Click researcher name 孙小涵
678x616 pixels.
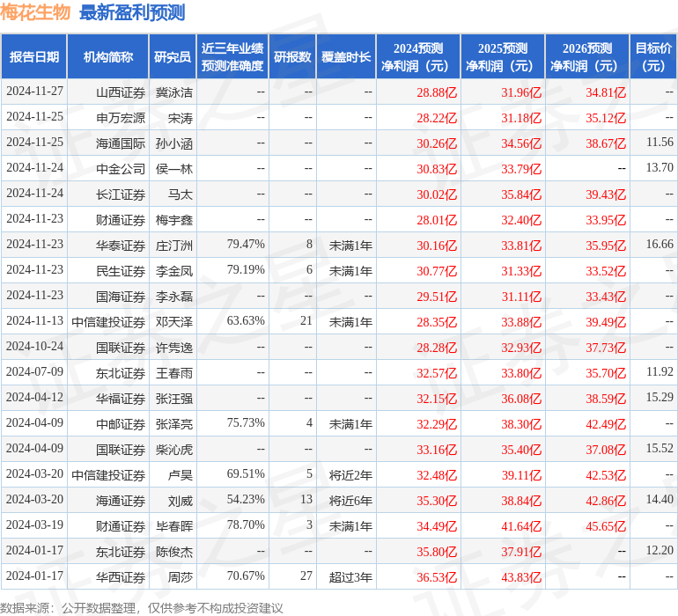tap(174, 143)
